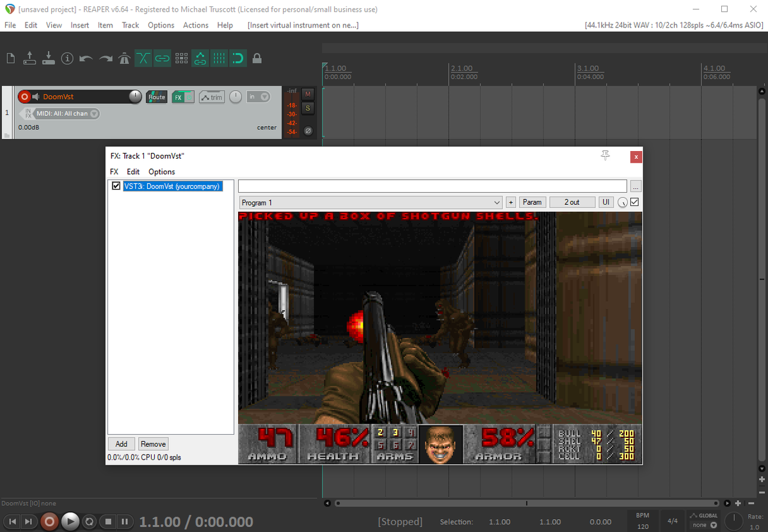The image size is (768, 532).
Task: Click the transport Record button
Action: (x=49, y=522)
